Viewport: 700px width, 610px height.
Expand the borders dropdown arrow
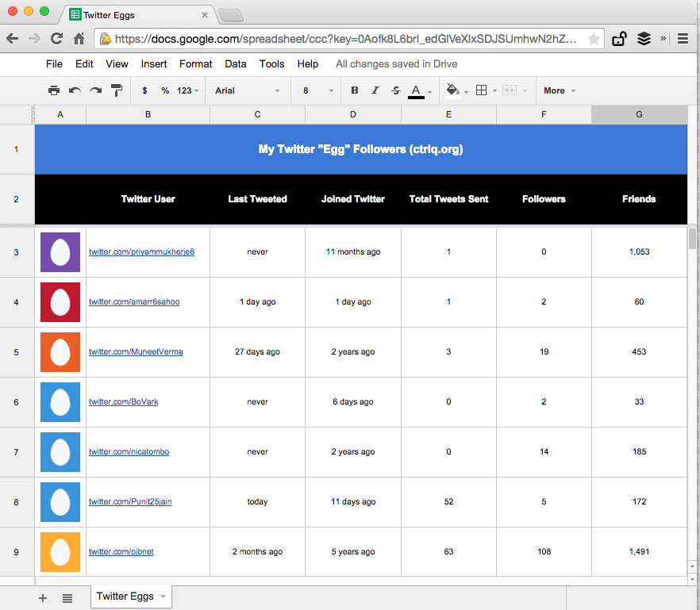coord(494,90)
